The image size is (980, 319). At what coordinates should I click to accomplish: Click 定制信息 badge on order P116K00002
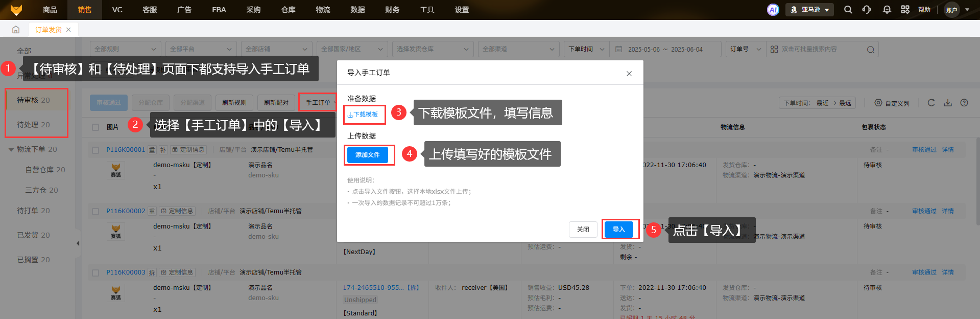(x=177, y=211)
